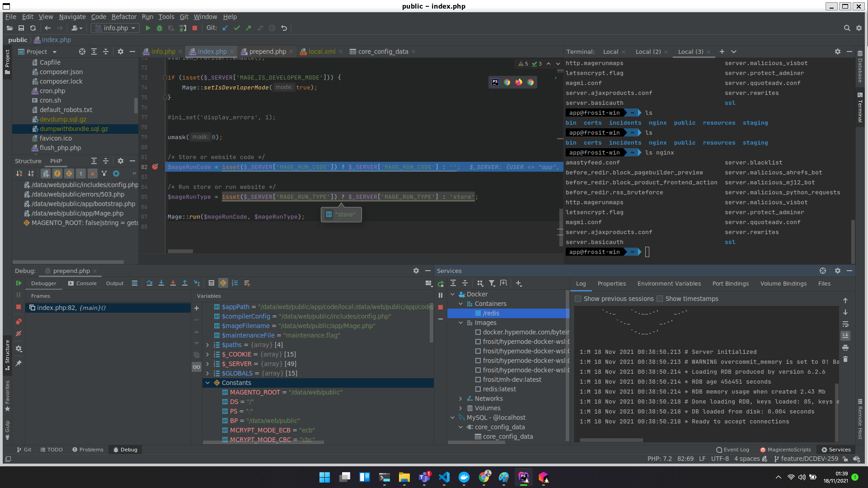Open new terminal tab with plus icon
The image size is (868, 488).
pyautogui.click(x=722, y=52)
